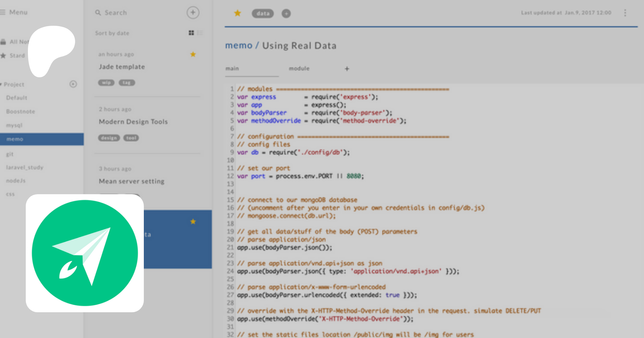Click the search magnifier icon
Screen dimensions: 644x338
click(x=98, y=13)
